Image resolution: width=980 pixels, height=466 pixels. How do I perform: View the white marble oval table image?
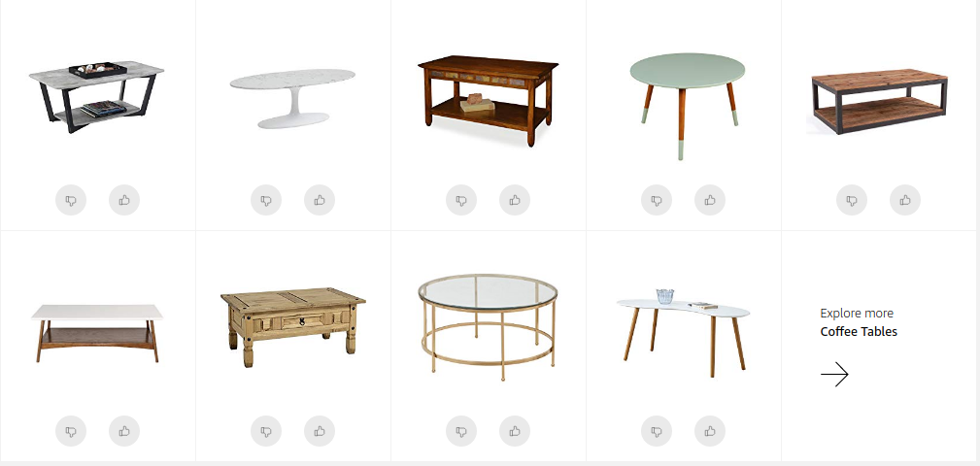pyautogui.click(x=292, y=99)
